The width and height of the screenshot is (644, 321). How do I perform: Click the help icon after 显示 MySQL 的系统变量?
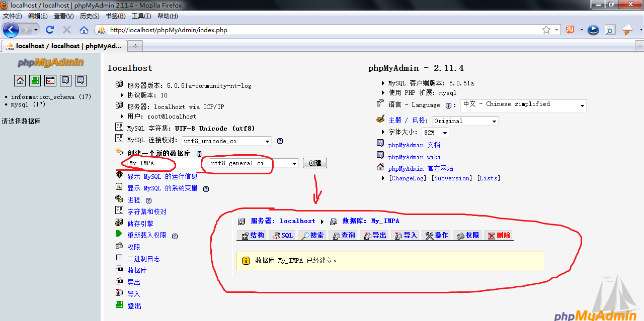coord(206,189)
